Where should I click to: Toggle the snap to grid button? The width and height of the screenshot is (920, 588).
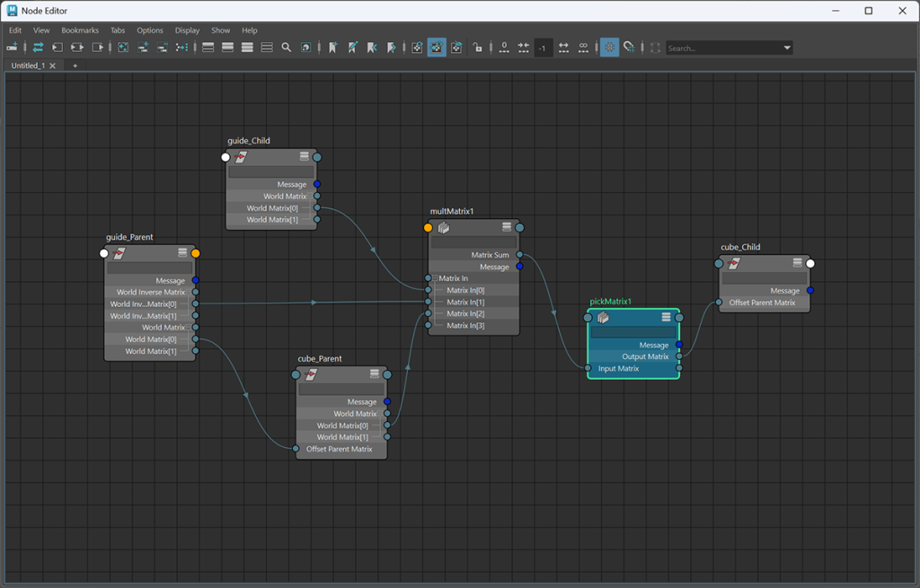(x=629, y=48)
